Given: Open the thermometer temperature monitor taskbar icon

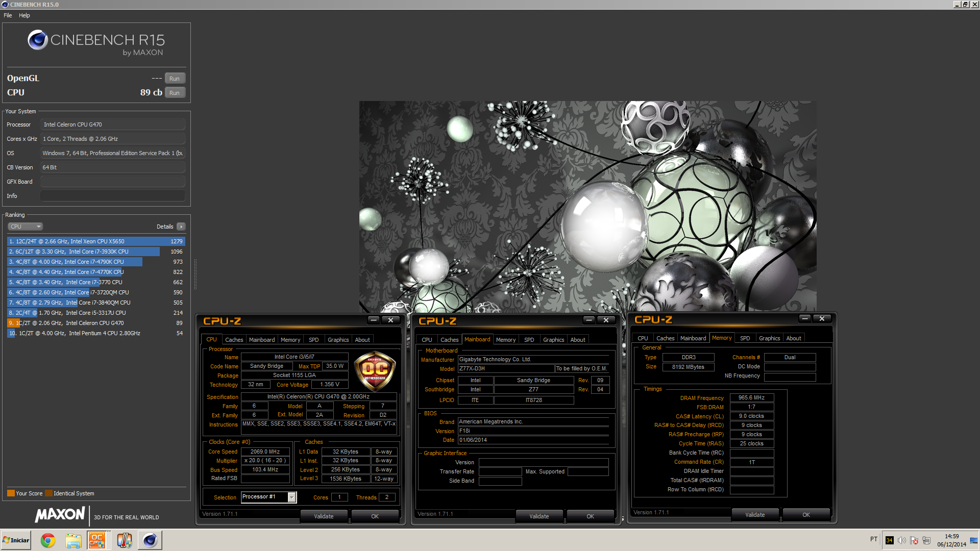Looking at the screenshot, I should click(124, 540).
